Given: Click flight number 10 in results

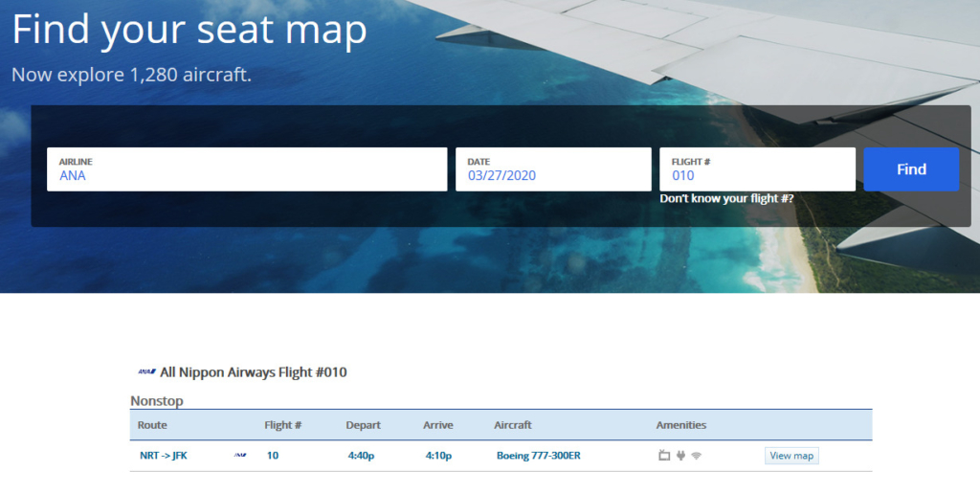Looking at the screenshot, I should coord(273,456).
